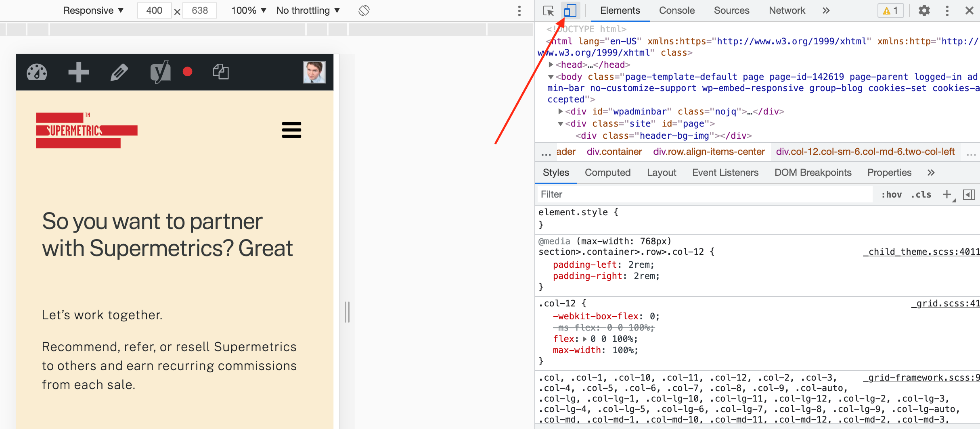Image resolution: width=980 pixels, height=429 pixels.
Task: Collapse the body element node
Action: click(551, 77)
